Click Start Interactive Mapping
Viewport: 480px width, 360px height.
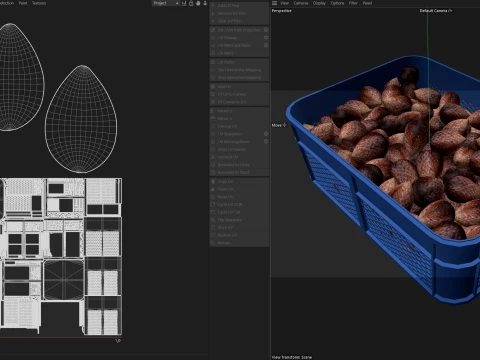pos(239,70)
